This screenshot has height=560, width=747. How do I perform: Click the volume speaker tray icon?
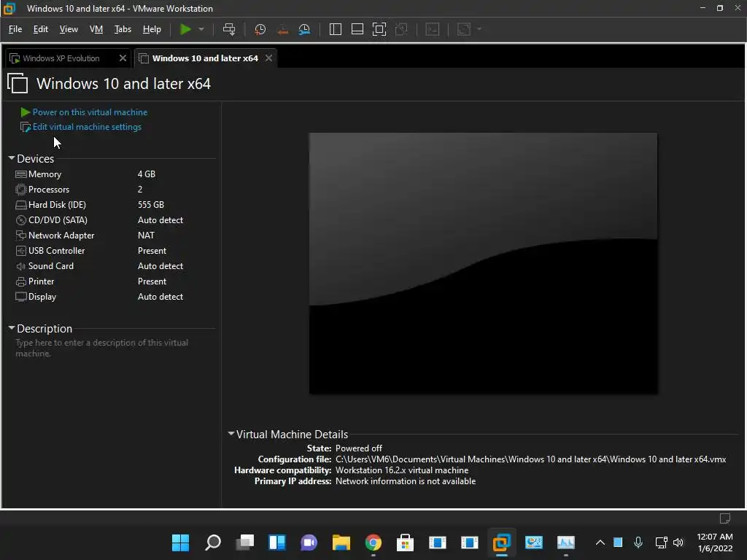pyautogui.click(x=678, y=542)
